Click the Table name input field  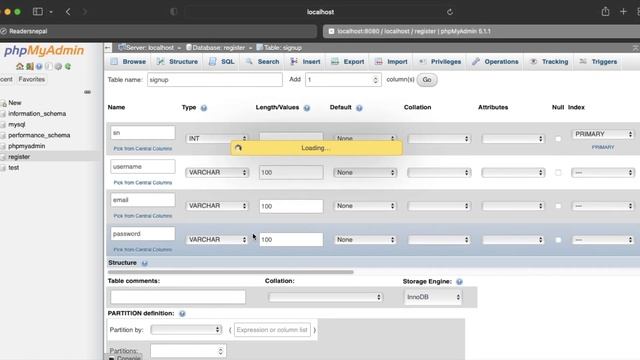click(x=215, y=80)
